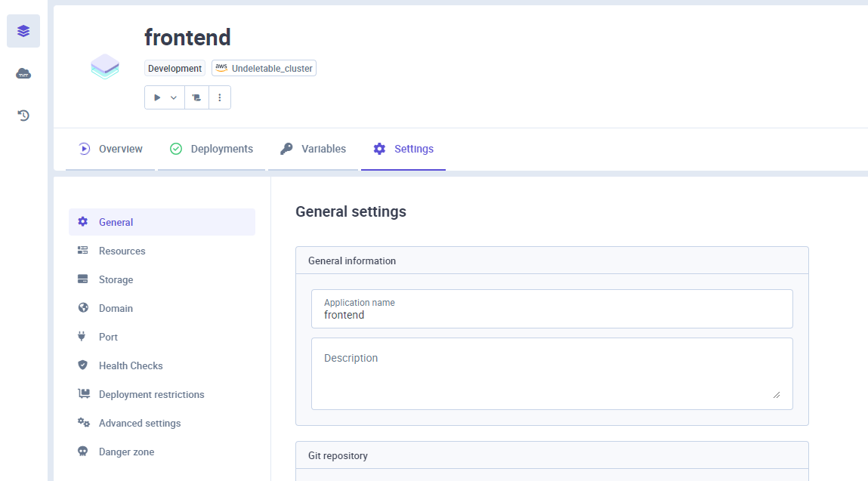Select Resources in settings sidebar
The width and height of the screenshot is (868, 481).
pos(162,251)
